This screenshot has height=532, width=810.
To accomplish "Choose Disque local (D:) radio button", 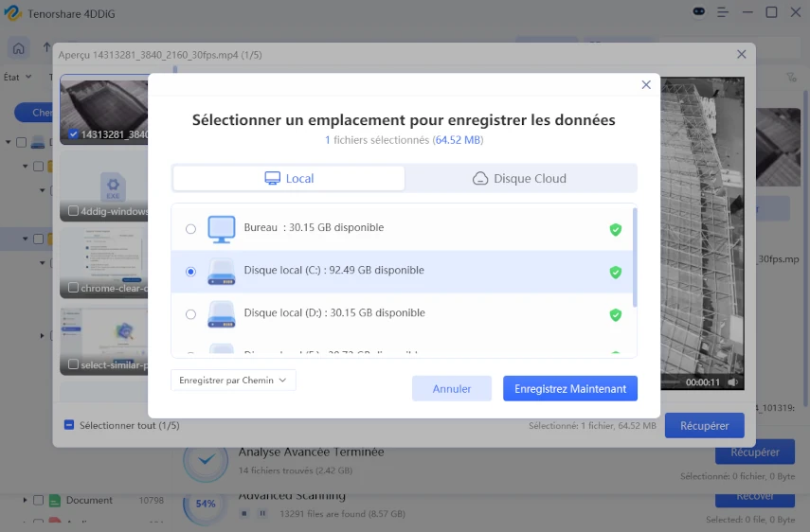I will click(x=190, y=314).
